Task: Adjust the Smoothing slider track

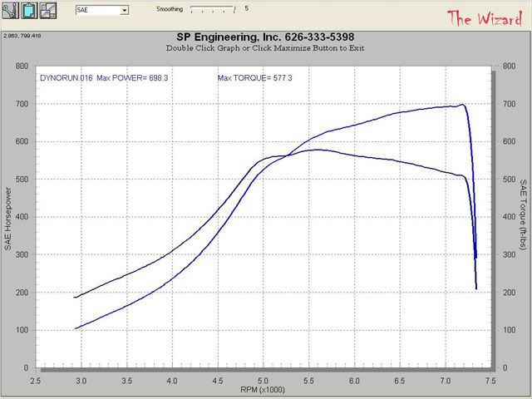Action: coord(213,9)
